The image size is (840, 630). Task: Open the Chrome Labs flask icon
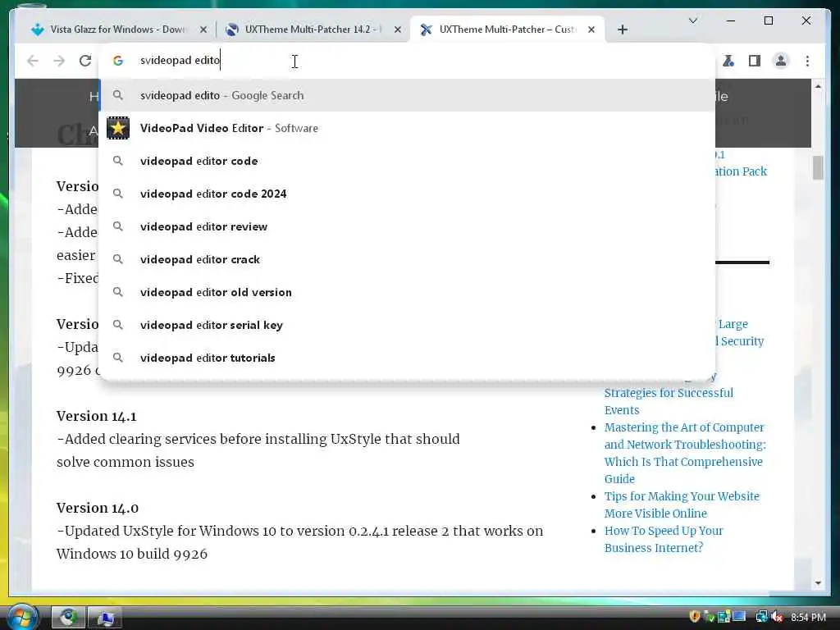click(x=728, y=61)
